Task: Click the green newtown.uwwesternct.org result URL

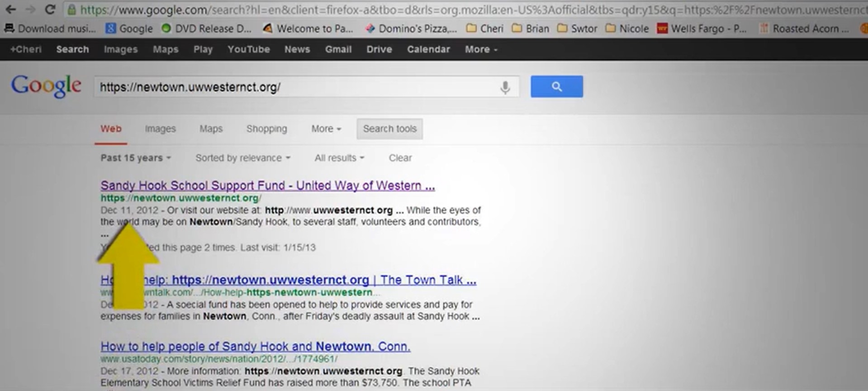Action: click(x=181, y=198)
